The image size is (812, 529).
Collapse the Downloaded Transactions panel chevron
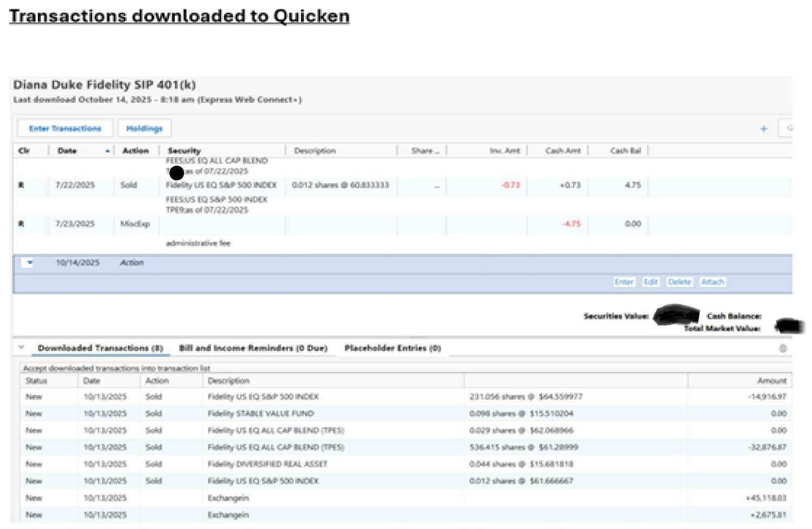tap(22, 348)
